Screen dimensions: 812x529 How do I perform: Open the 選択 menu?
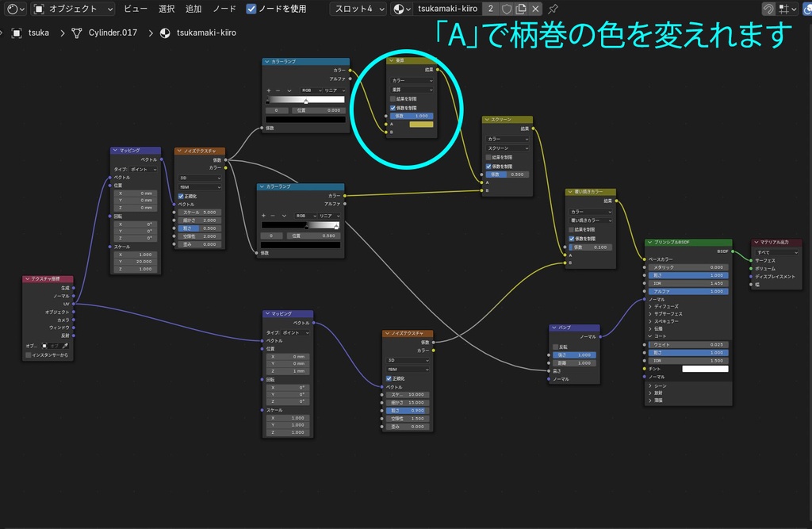[x=167, y=9]
